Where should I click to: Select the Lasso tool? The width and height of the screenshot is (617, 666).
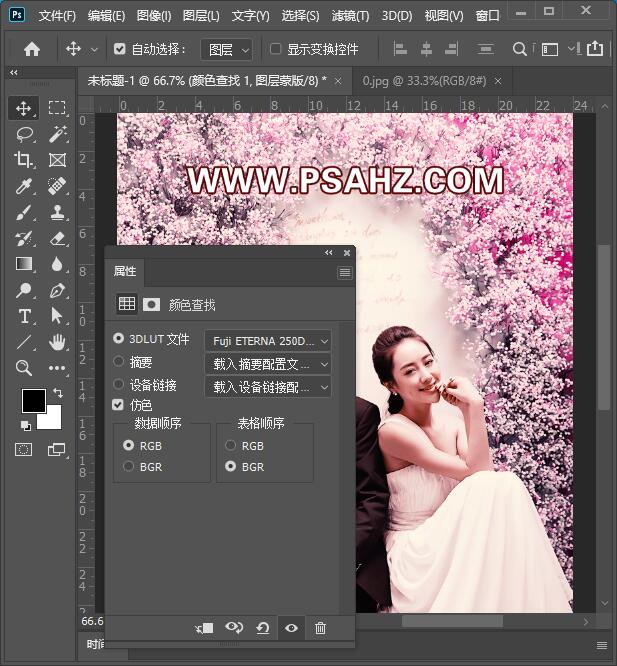[x=24, y=135]
